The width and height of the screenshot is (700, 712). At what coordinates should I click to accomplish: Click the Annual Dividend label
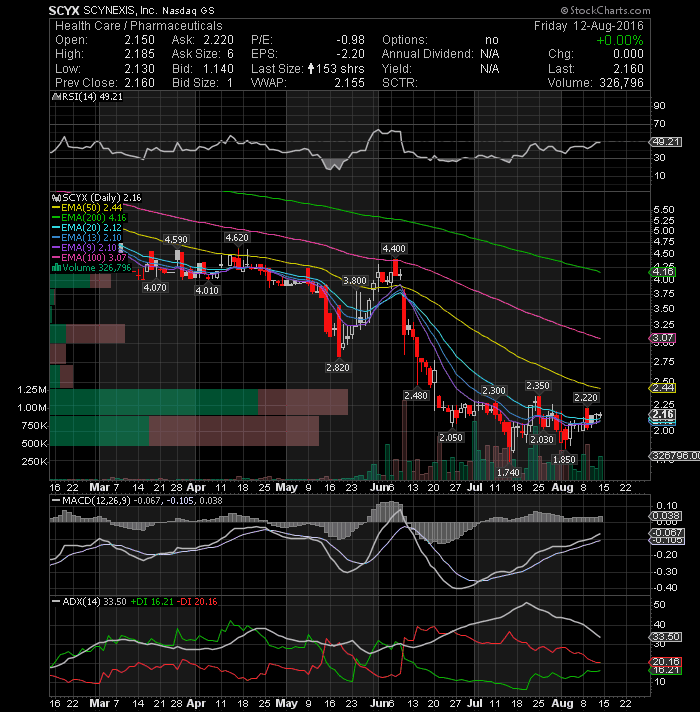(x=428, y=54)
